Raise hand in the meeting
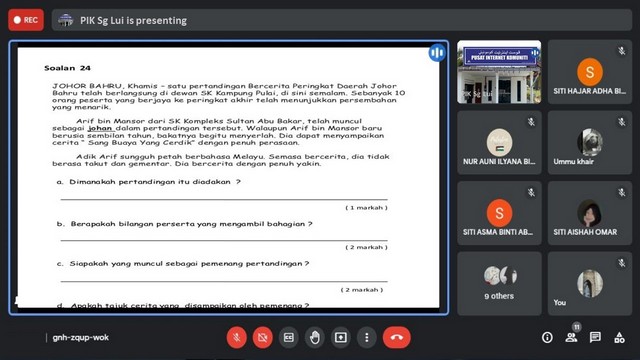 click(315, 338)
